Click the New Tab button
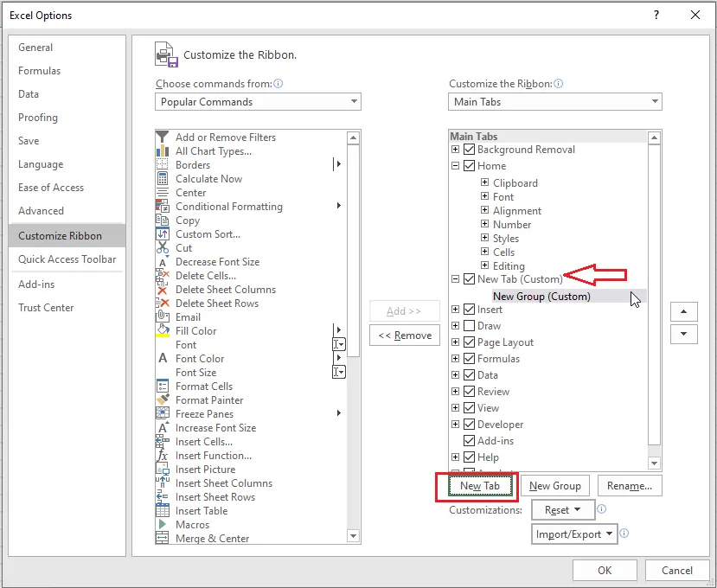The image size is (717, 588). [x=480, y=486]
